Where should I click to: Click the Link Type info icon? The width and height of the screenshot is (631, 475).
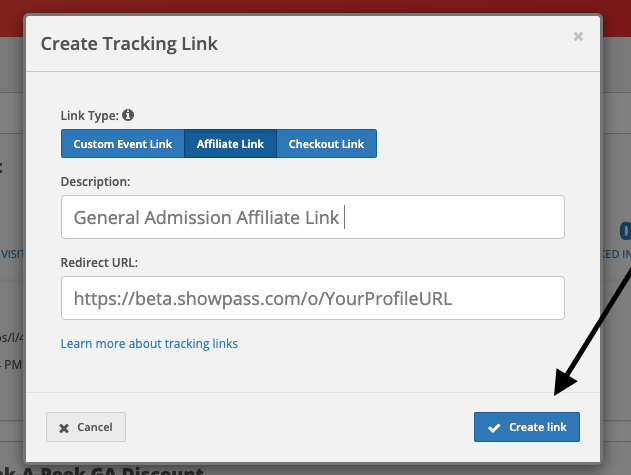tap(128, 115)
